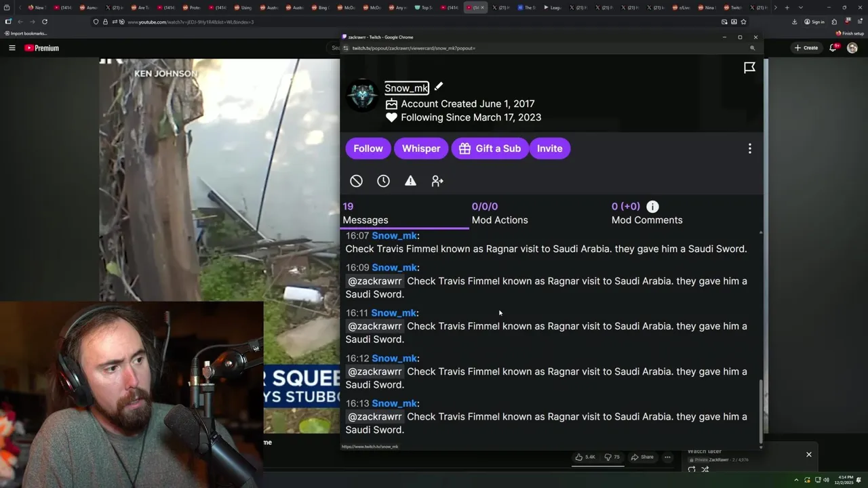Click the site padlock icon in address bar

point(105,22)
